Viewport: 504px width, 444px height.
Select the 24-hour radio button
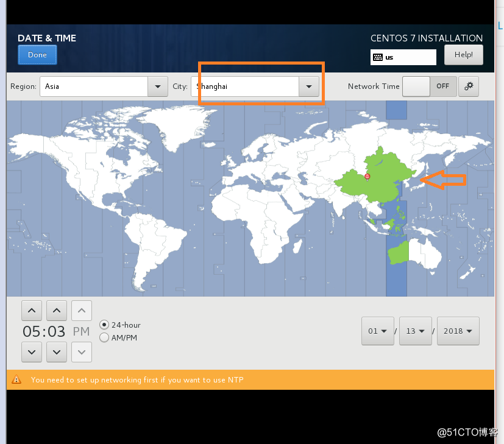tap(104, 325)
